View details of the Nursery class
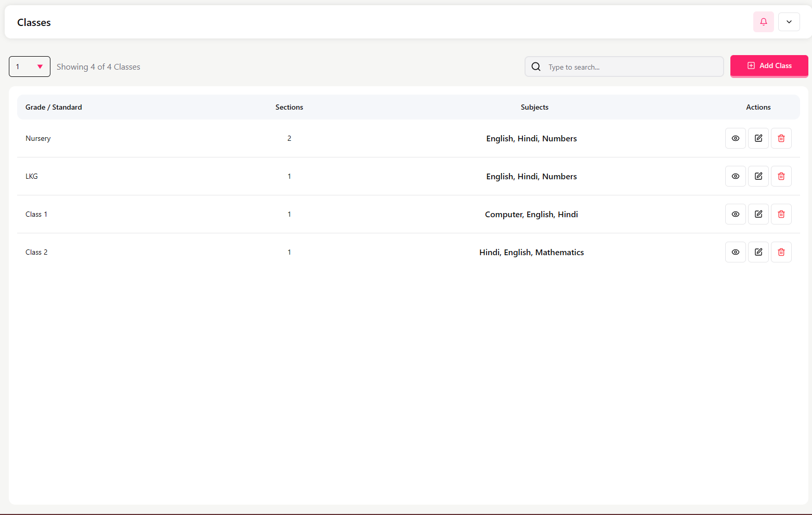The image size is (812, 515). click(735, 138)
